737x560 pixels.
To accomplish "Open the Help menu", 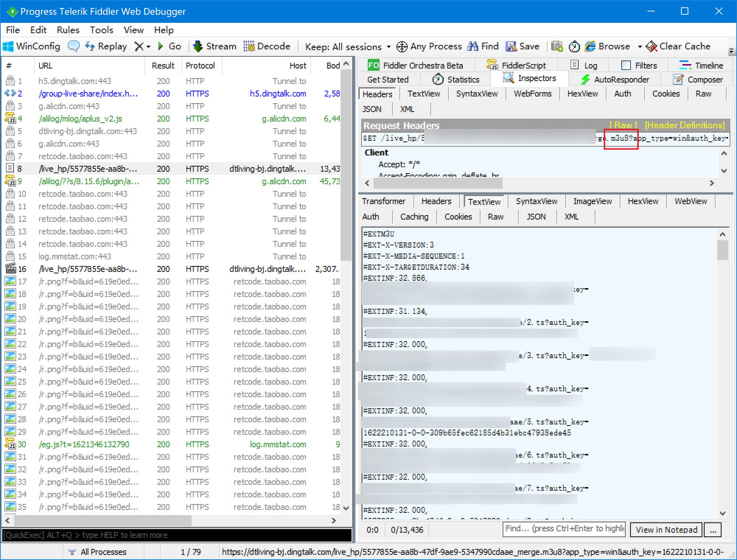I will [164, 30].
